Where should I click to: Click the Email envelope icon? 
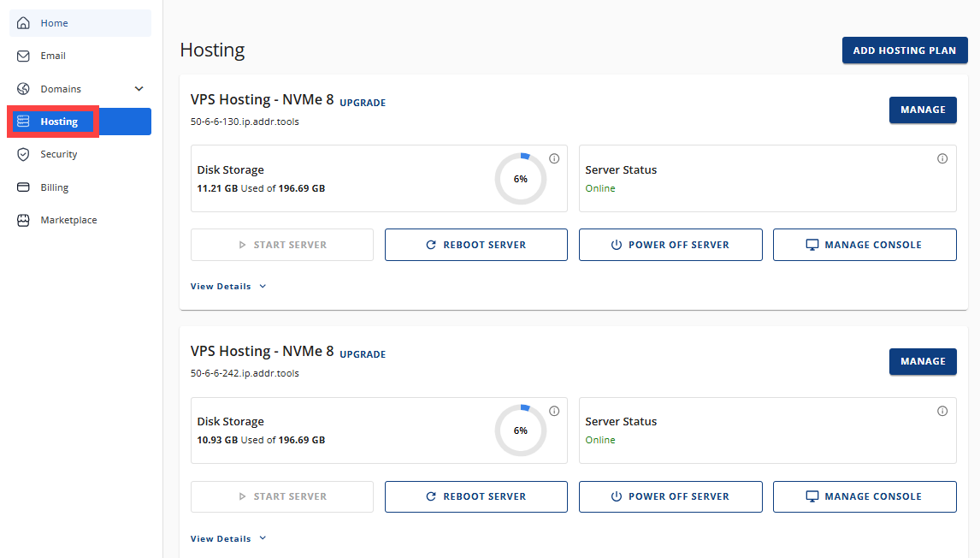tap(23, 56)
